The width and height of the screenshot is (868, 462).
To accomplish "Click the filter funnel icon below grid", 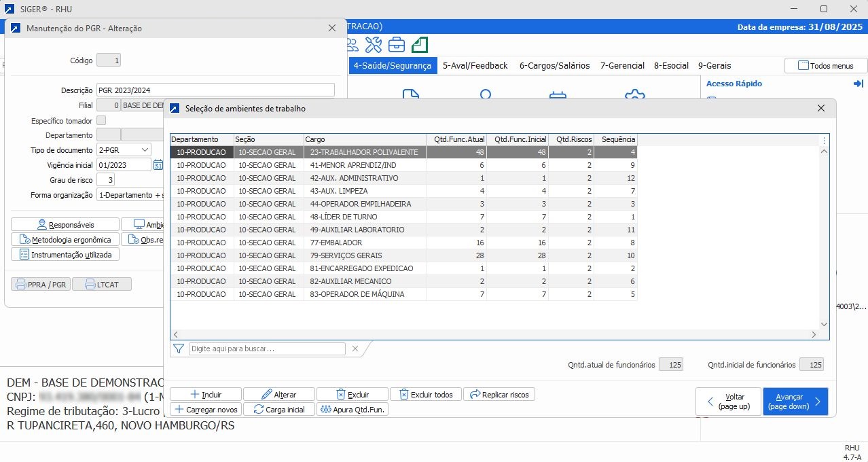I will pos(179,349).
